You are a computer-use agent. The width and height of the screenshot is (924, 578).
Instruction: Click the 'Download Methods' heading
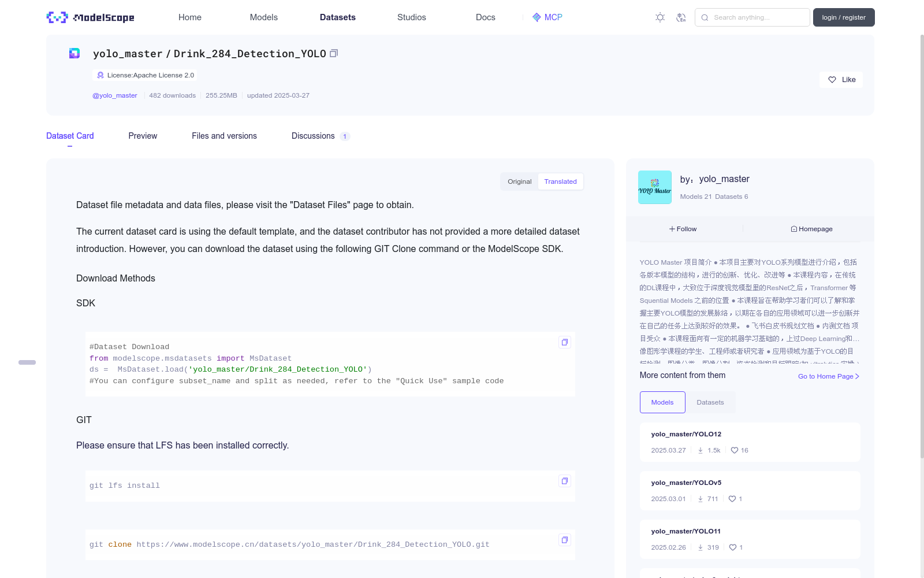pyautogui.click(x=115, y=279)
